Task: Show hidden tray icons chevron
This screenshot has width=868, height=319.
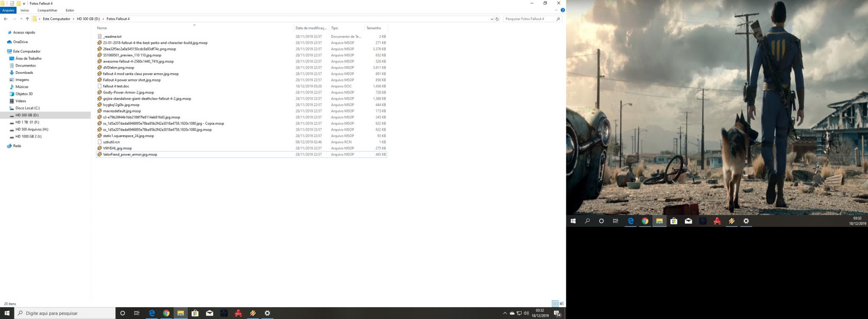Action: click(x=505, y=313)
